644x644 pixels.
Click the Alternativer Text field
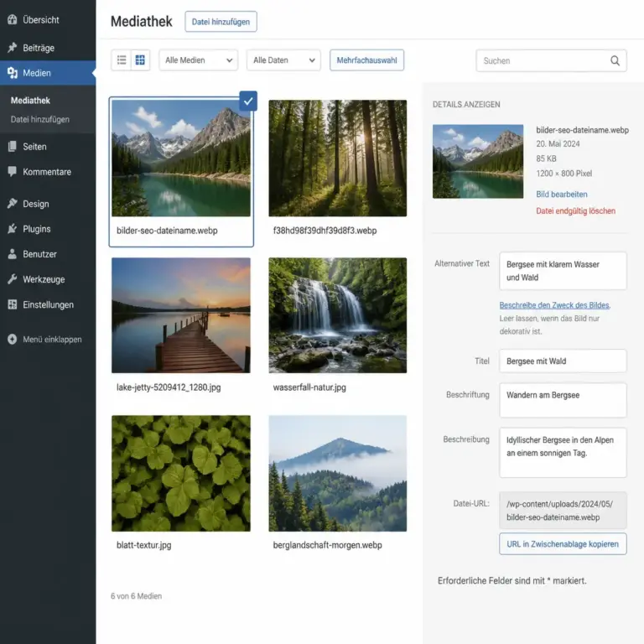point(563,271)
